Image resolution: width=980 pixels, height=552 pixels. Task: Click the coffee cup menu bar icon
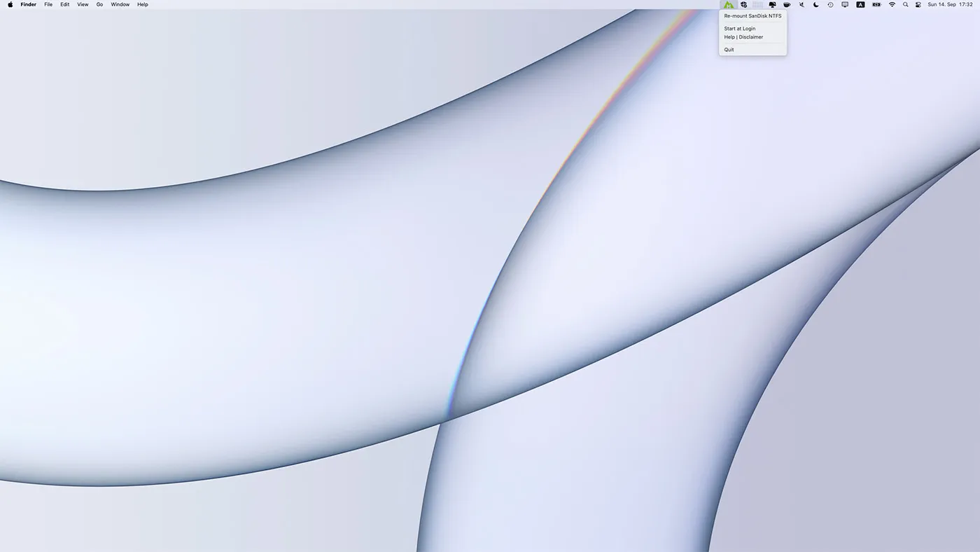pos(787,5)
